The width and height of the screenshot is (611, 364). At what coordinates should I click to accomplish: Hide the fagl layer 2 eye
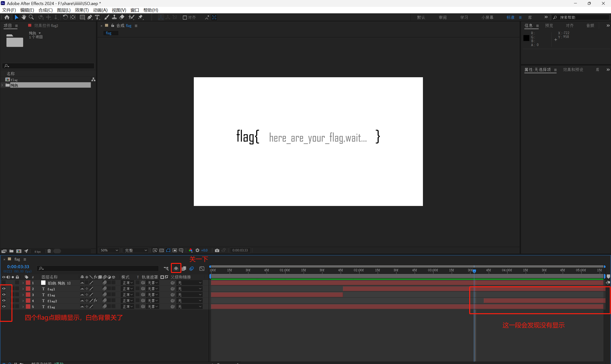4,289
